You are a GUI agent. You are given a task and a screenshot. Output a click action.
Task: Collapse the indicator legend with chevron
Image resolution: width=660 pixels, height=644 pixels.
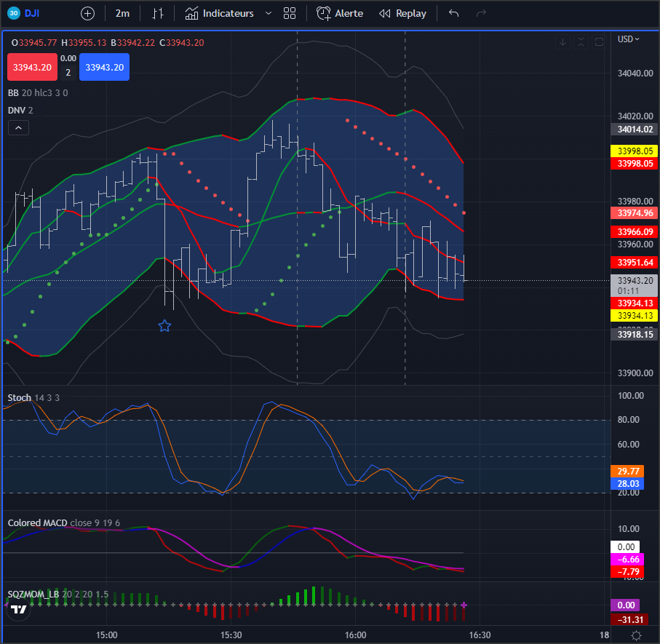click(18, 128)
